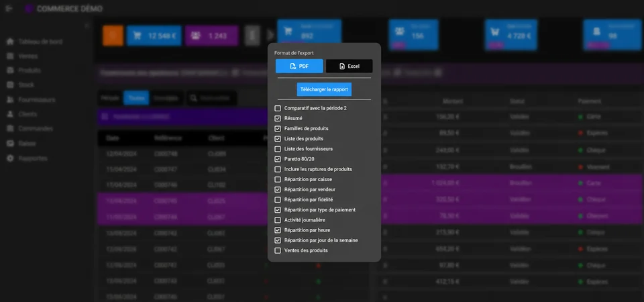Uncheck Répartition par heure
The image size is (644, 302).
[278, 230]
